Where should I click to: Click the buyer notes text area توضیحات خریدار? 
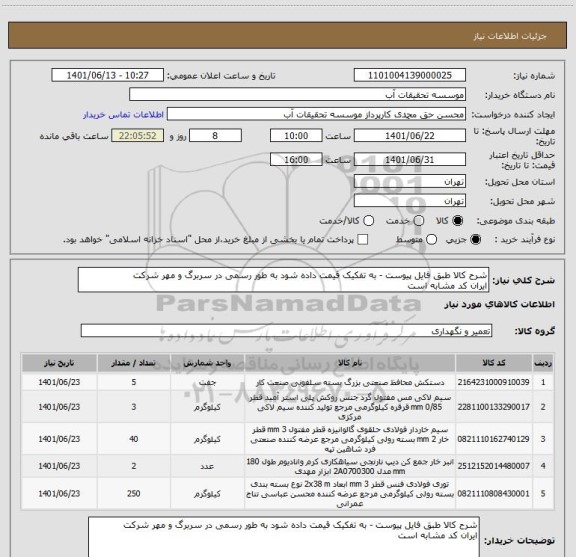(284, 537)
